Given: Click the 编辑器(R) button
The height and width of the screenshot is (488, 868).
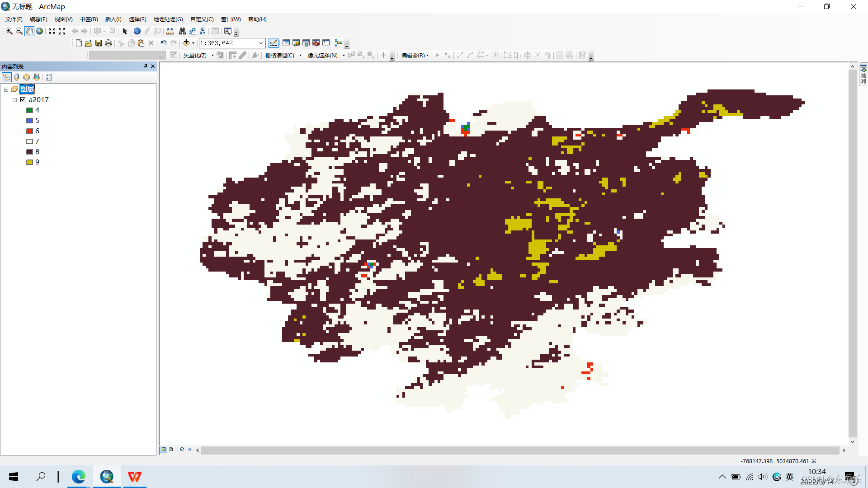Looking at the screenshot, I should point(415,56).
